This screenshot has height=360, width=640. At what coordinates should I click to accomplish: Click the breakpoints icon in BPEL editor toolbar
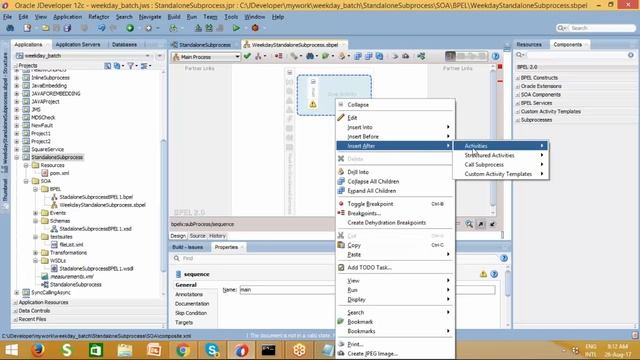[279, 56]
